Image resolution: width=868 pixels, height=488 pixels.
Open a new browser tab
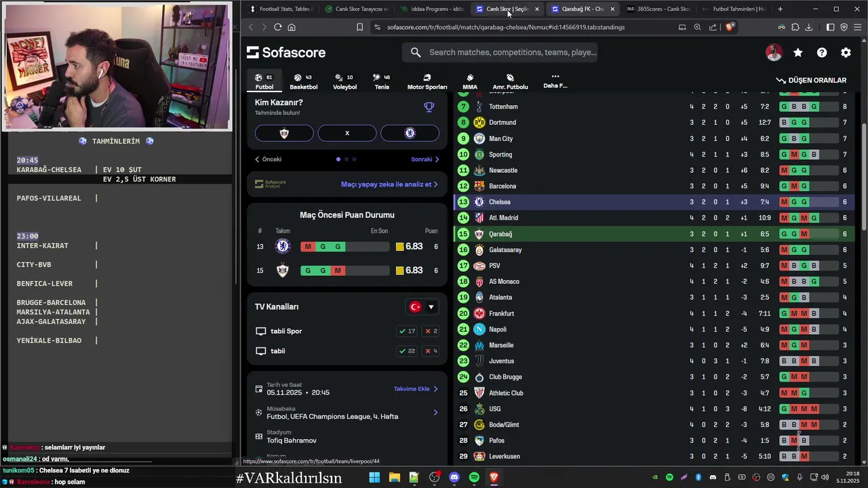pyautogui.click(x=780, y=9)
